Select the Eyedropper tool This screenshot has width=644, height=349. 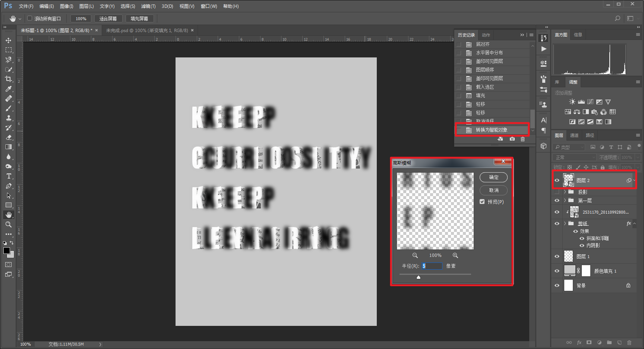pyautogui.click(x=9, y=89)
